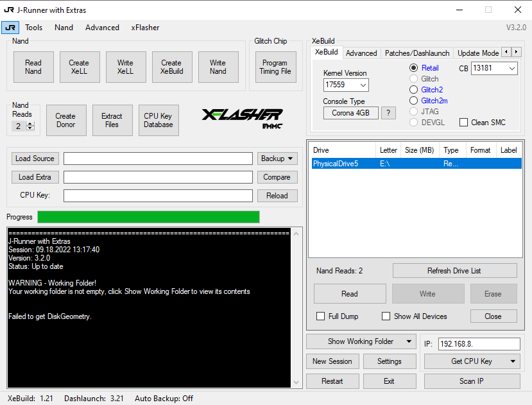This screenshot has width=532, height=405.
Task: Switch to the XeBuild Advanced tab
Action: coord(361,53)
